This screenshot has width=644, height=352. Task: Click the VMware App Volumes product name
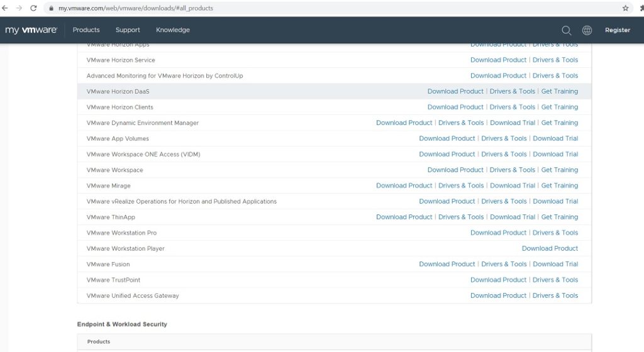[118, 139]
